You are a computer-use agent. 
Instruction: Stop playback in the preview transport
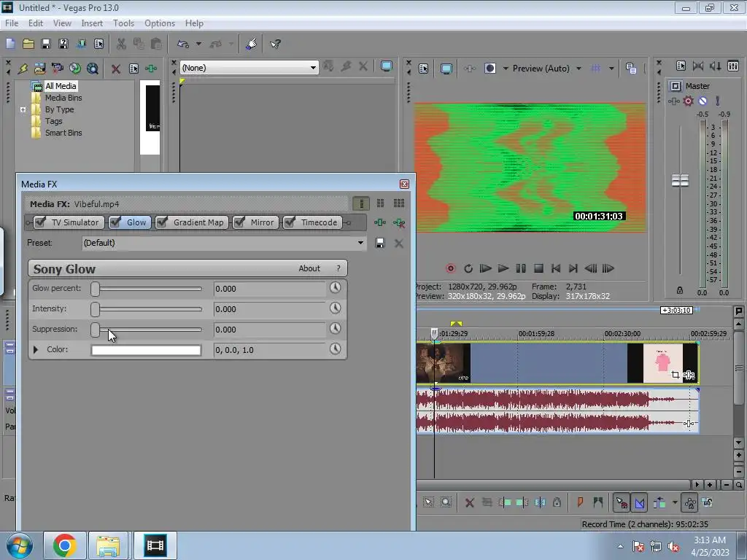point(538,268)
